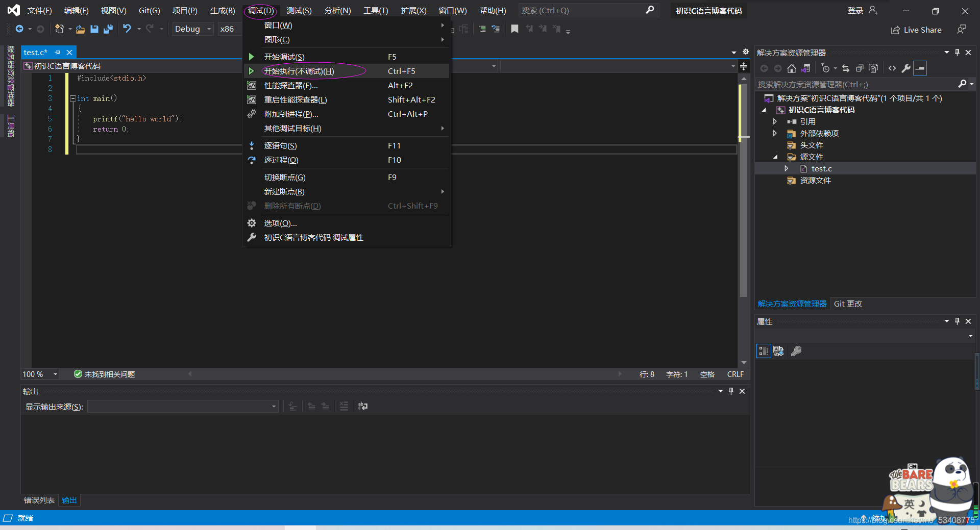
Task: Expand the 引用 tree node
Action: (x=775, y=121)
